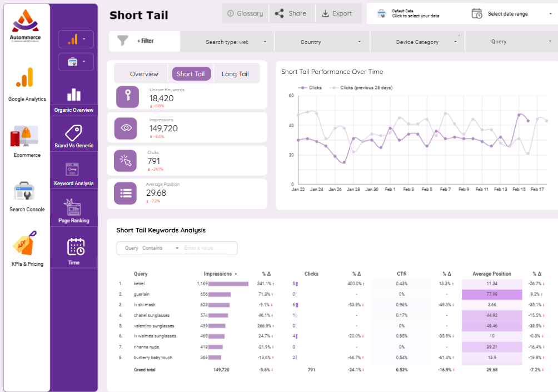Click the Share network icon

(x=280, y=13)
